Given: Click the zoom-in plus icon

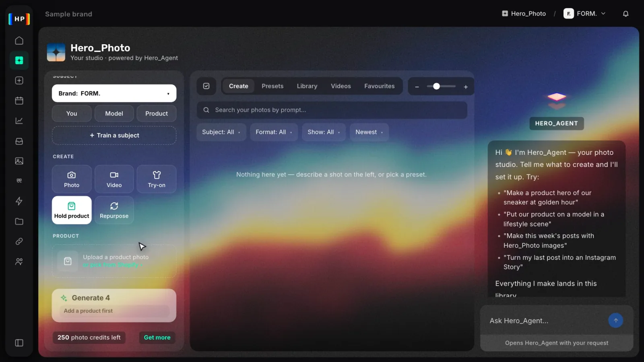Looking at the screenshot, I should tap(466, 86).
